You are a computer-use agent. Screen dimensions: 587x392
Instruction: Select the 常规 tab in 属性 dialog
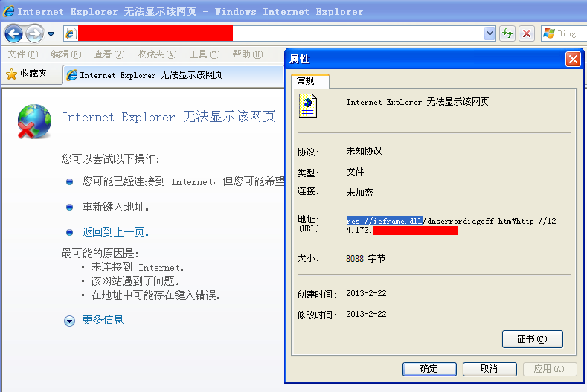click(x=310, y=81)
